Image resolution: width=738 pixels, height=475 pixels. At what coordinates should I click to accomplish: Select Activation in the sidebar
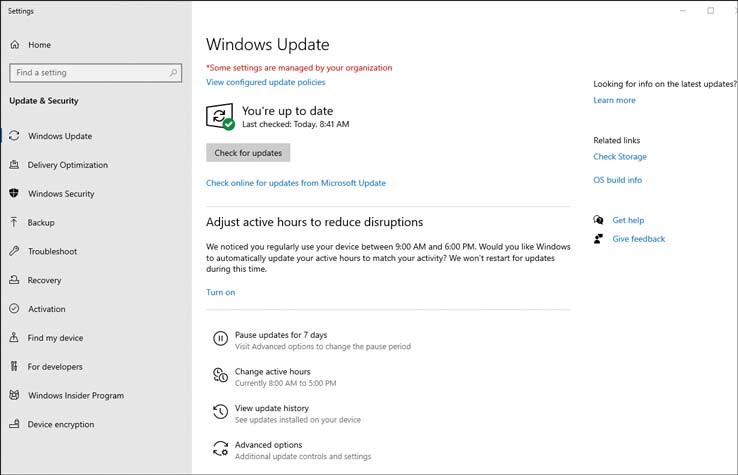pyautogui.click(x=47, y=309)
